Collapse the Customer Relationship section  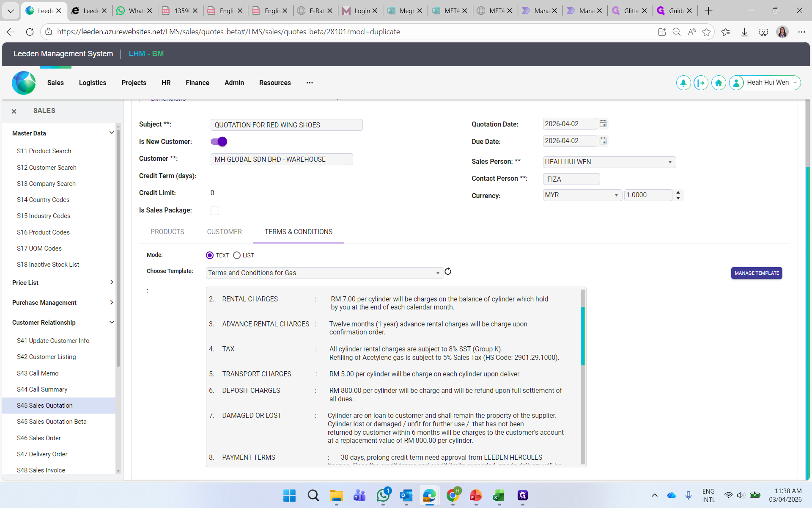112,322
